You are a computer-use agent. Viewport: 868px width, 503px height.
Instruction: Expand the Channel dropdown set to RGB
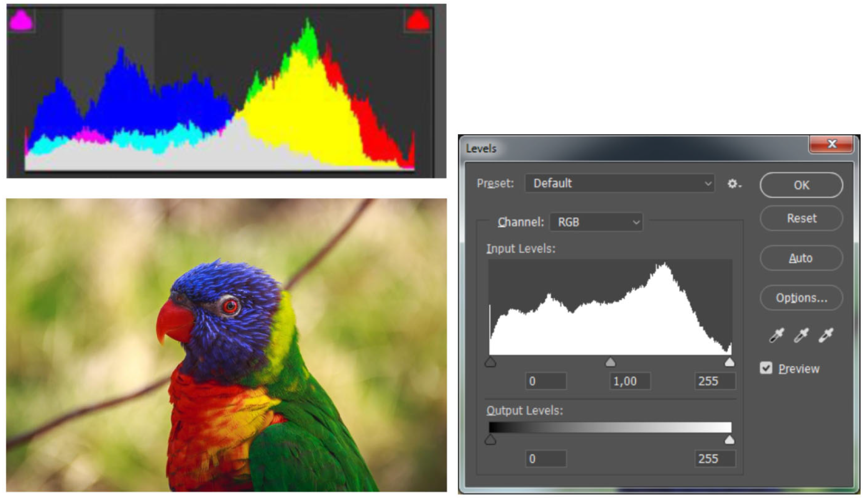pyautogui.click(x=596, y=222)
